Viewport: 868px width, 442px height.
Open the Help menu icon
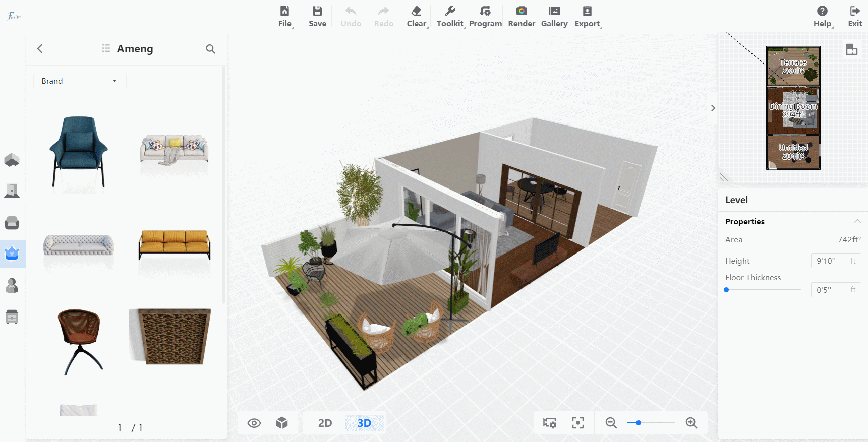[x=822, y=11]
